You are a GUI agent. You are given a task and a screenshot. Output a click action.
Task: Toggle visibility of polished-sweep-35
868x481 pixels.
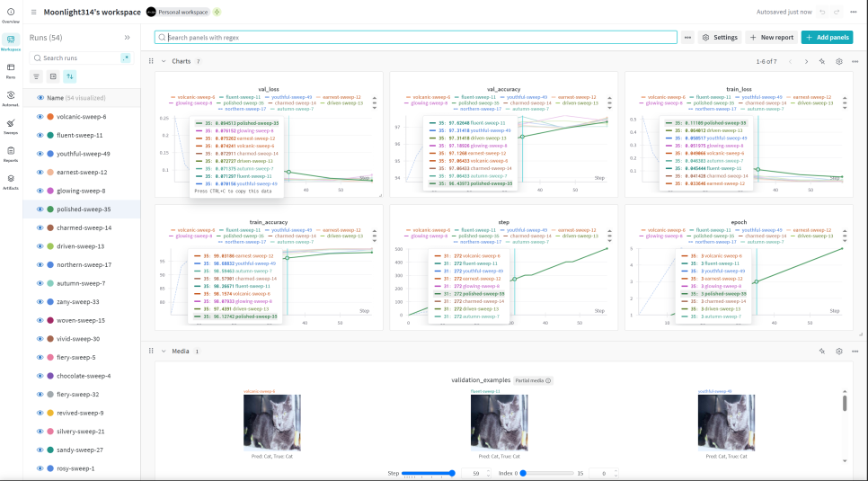click(x=40, y=209)
